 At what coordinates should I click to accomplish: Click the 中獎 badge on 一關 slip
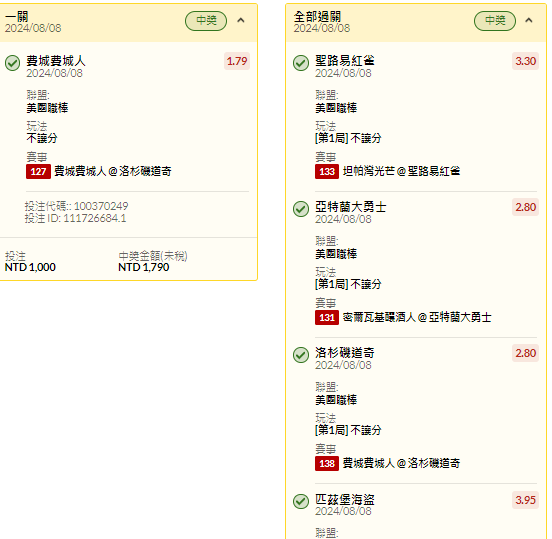click(206, 21)
